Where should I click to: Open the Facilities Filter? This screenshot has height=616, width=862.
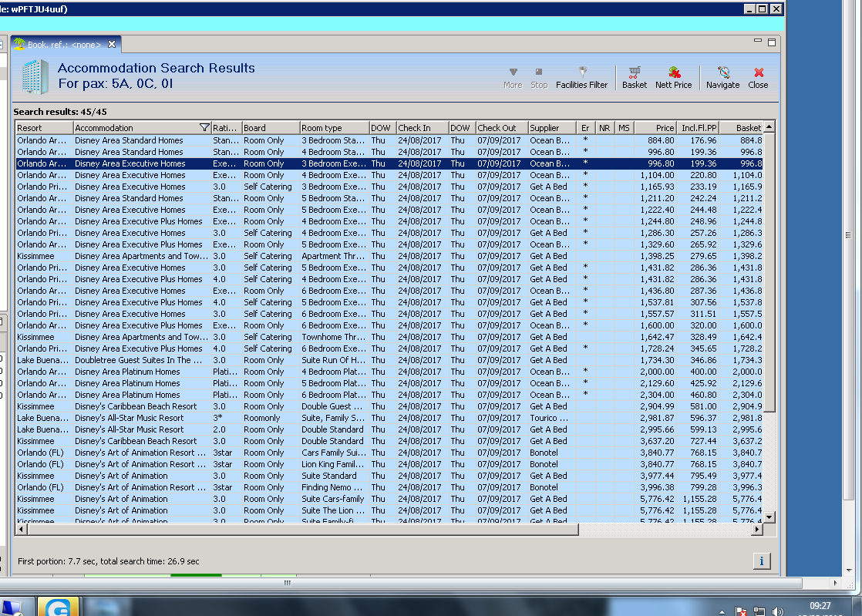tap(581, 77)
